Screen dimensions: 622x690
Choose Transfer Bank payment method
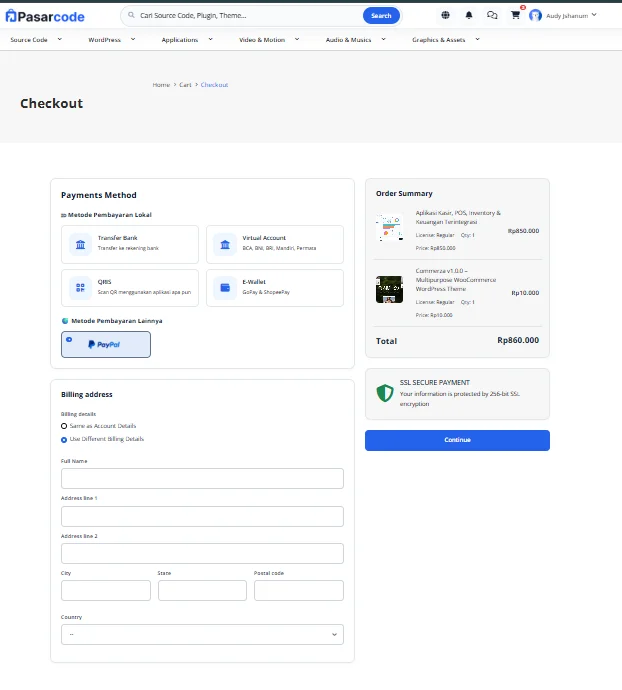coord(130,244)
